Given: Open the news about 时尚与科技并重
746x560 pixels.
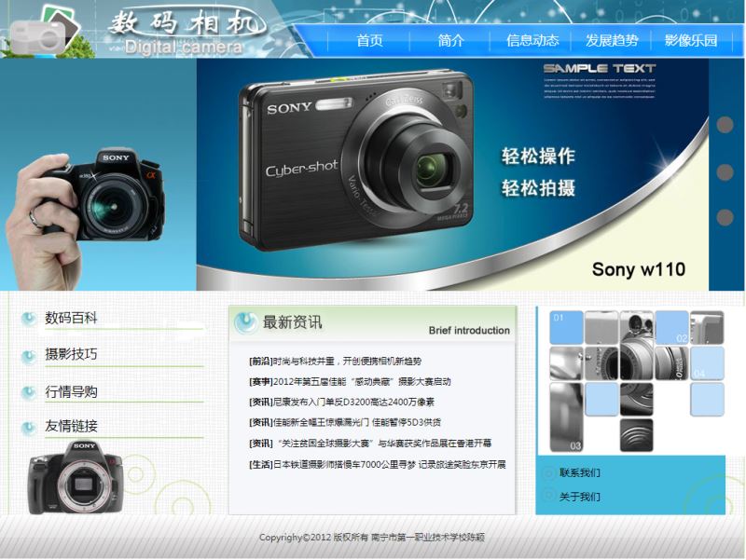Looking at the screenshot, I should tap(335, 362).
